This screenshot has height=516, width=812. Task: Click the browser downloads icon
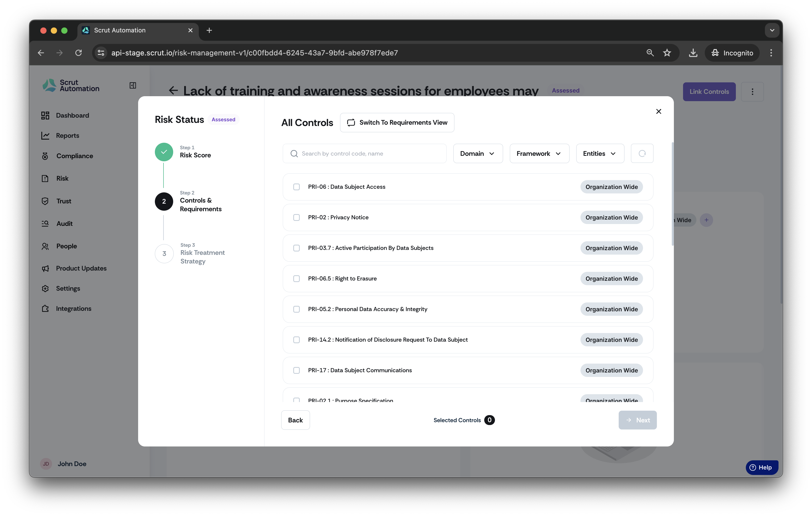[x=693, y=53]
